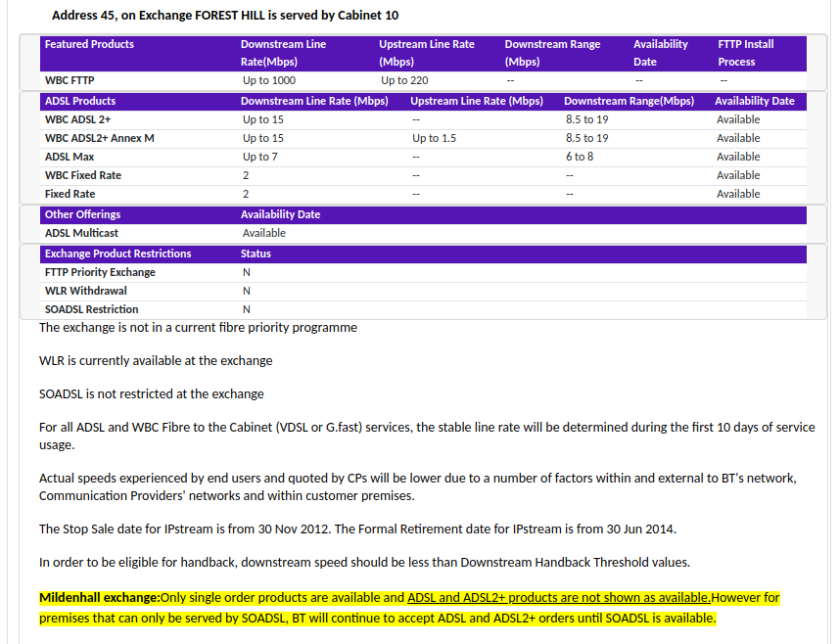Click the WBC ADSL2+ Annex M row label
This screenshot has width=839, height=644.
coord(99,138)
